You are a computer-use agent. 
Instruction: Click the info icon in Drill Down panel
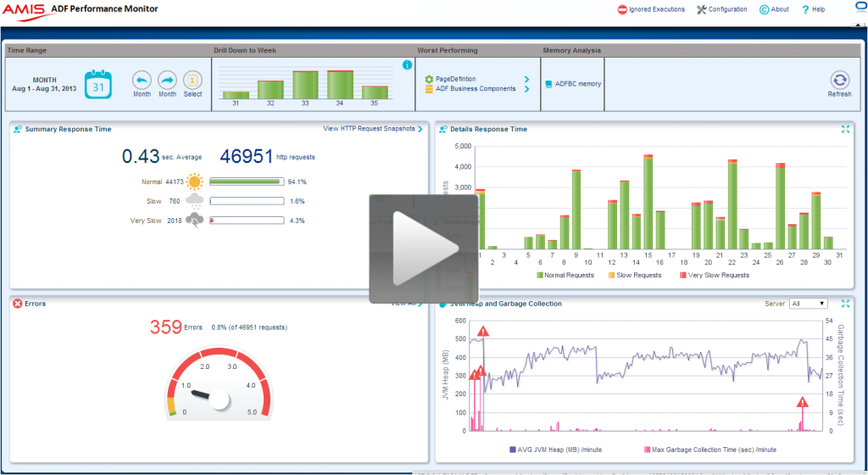pyautogui.click(x=408, y=64)
